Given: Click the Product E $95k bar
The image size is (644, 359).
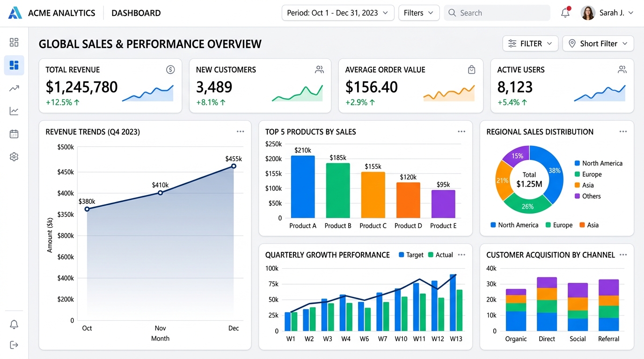Looking at the screenshot, I should tap(443, 204).
